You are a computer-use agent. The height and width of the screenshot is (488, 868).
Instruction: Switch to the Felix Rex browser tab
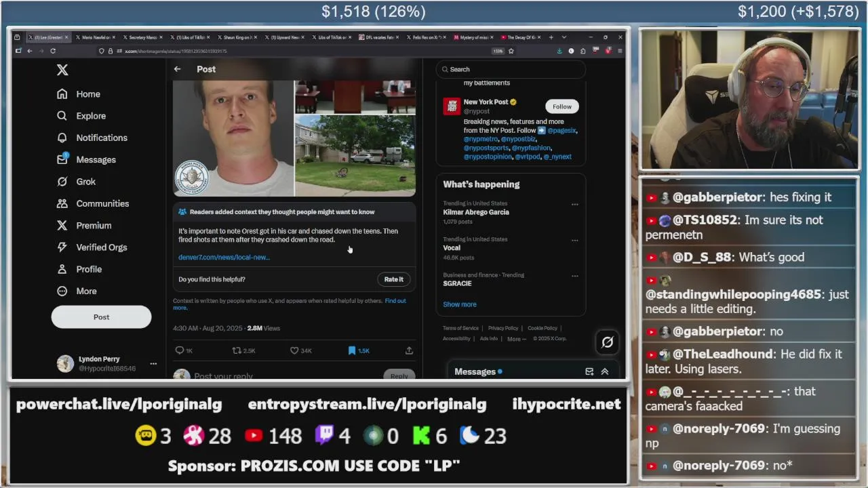point(427,37)
